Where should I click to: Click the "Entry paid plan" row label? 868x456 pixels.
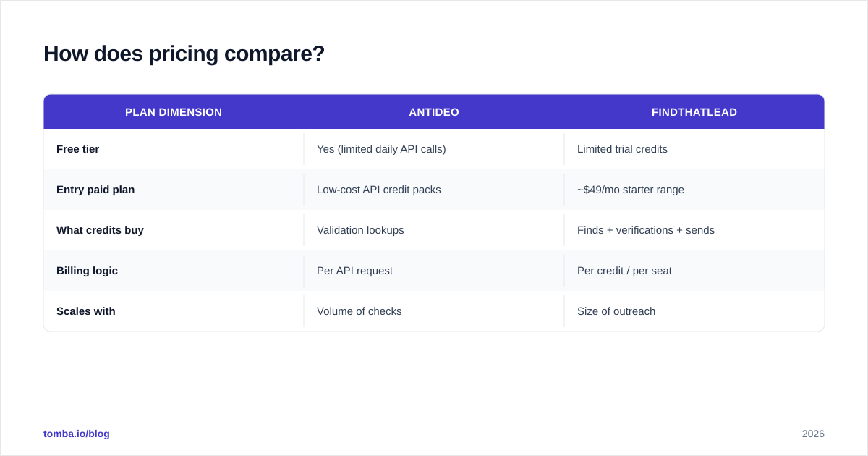click(x=95, y=190)
